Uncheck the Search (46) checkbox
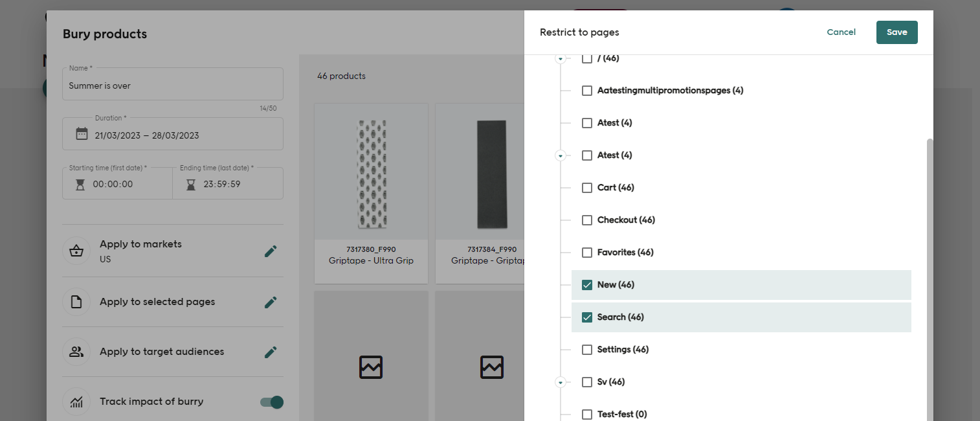 pyautogui.click(x=587, y=317)
